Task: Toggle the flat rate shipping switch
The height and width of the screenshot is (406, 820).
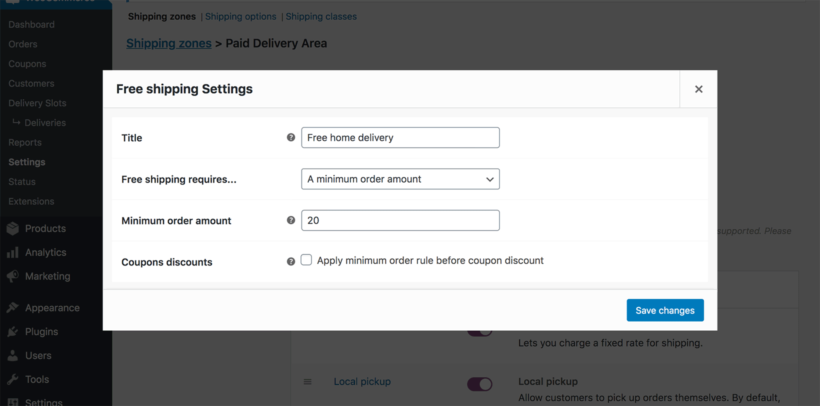Action: pos(480,333)
